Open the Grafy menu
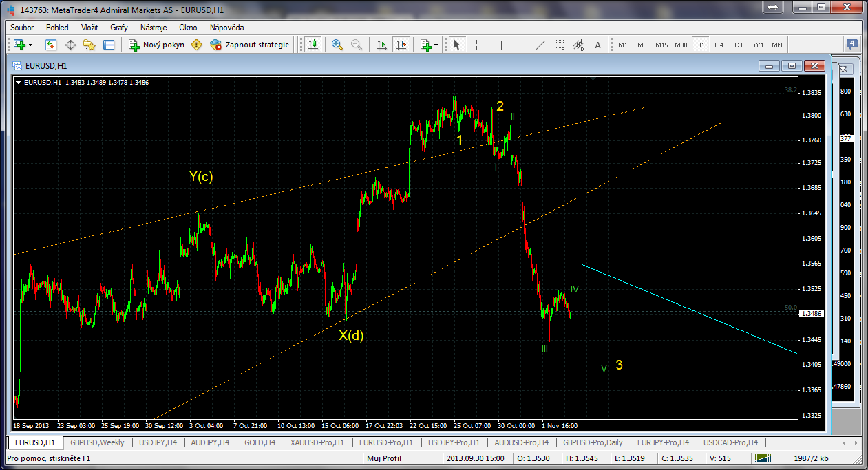868x470 pixels. 119,28
